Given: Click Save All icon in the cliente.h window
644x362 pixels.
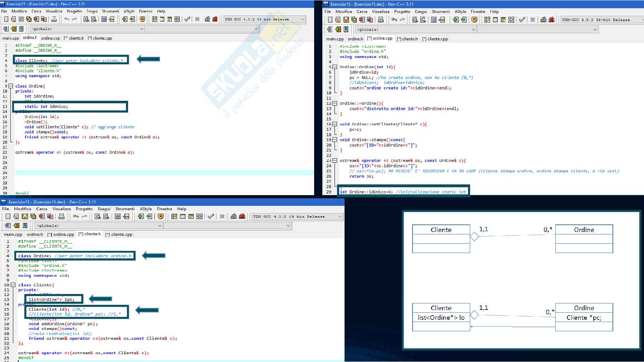Looking at the screenshot, I should tap(33, 217).
